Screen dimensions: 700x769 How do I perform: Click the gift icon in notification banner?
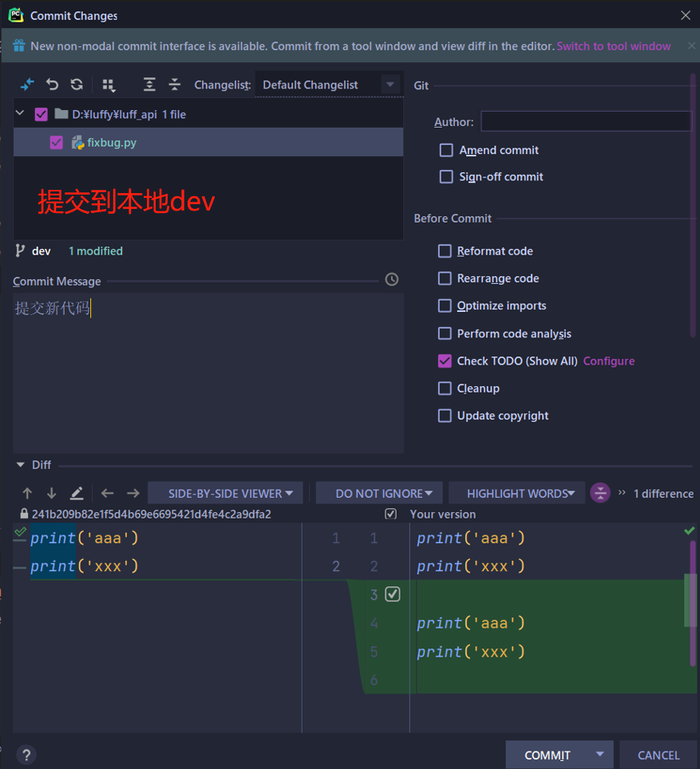pyautogui.click(x=19, y=45)
